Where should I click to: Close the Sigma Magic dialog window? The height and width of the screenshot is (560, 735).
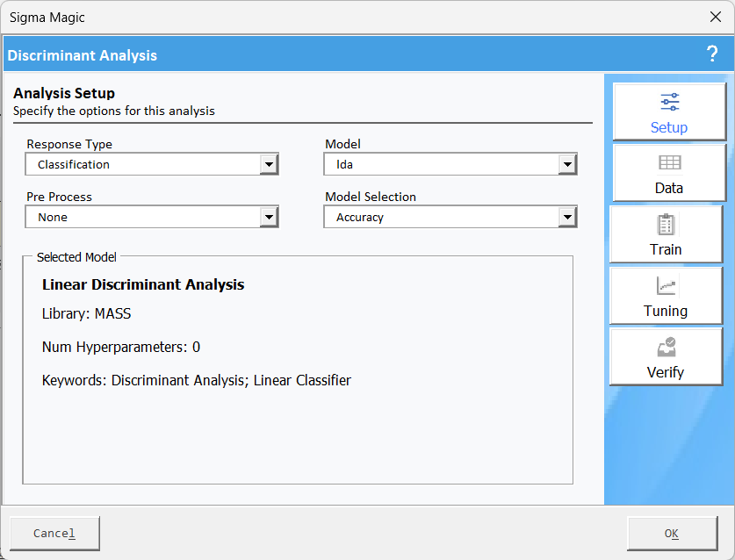[x=715, y=17]
